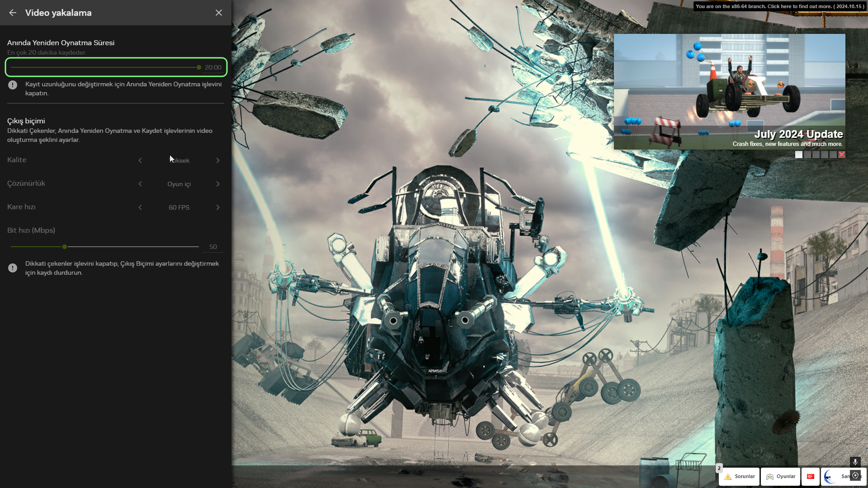
Task: Click the Çözünürlük label
Action: 26,183
